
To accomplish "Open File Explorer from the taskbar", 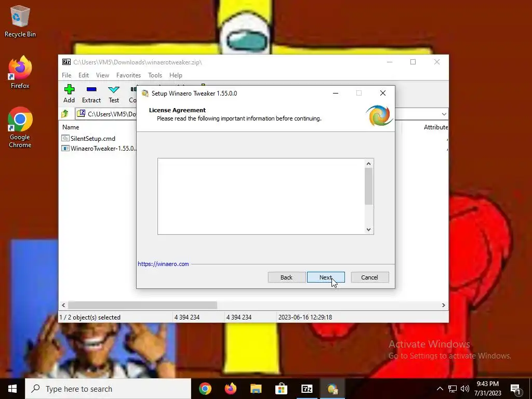I will point(256,389).
